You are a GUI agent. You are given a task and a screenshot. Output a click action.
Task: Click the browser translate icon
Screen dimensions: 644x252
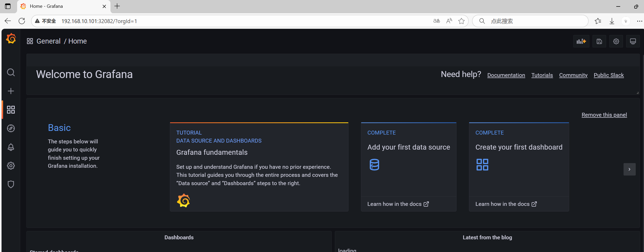coord(437,21)
